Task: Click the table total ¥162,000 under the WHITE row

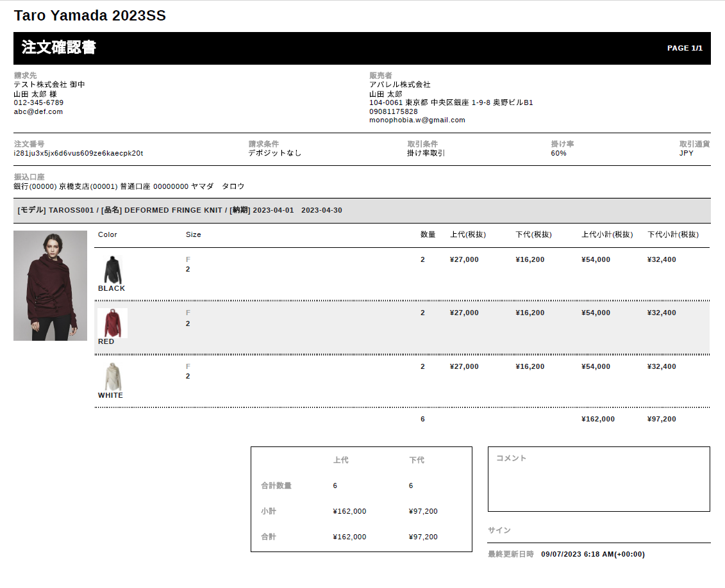Action: (598, 419)
